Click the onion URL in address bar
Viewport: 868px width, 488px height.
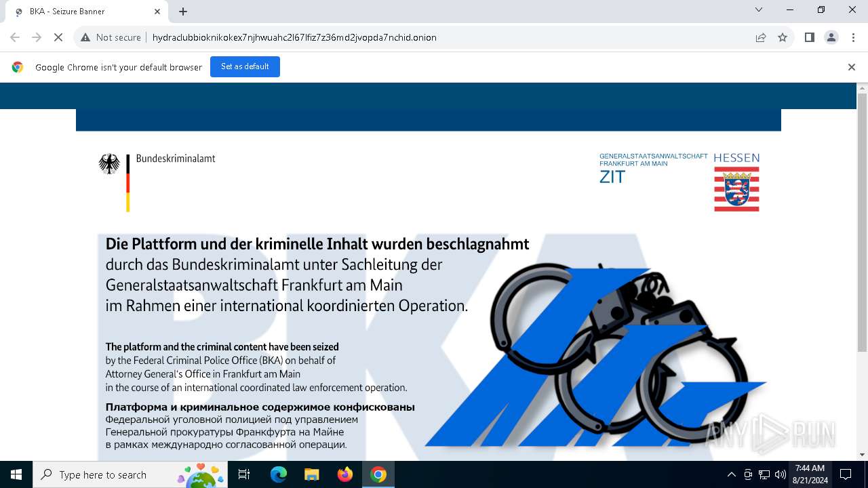(x=294, y=37)
